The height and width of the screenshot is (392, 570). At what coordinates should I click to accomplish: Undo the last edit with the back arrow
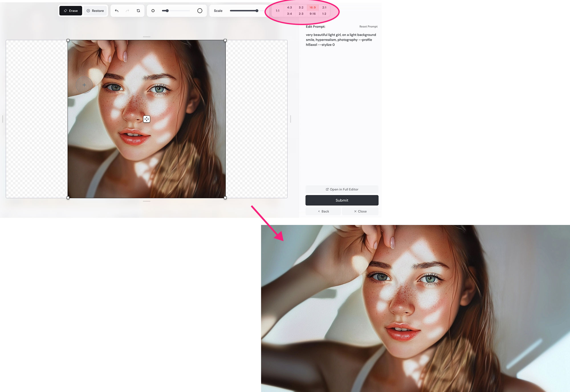tap(117, 11)
